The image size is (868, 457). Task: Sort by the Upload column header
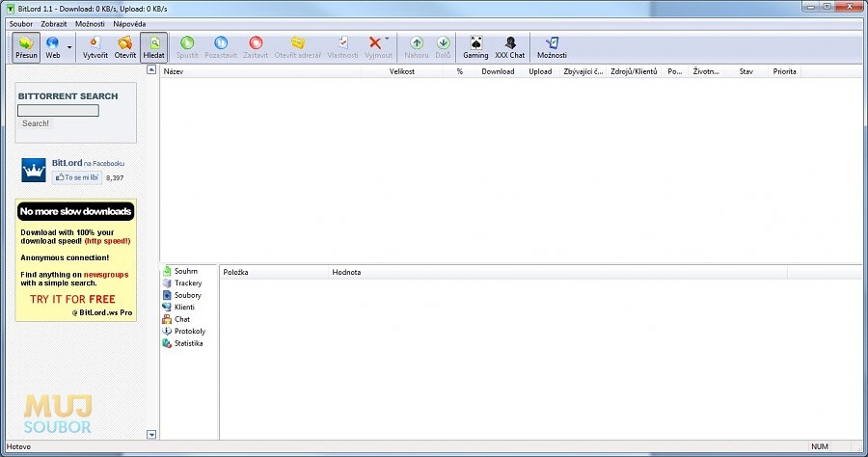click(x=540, y=71)
